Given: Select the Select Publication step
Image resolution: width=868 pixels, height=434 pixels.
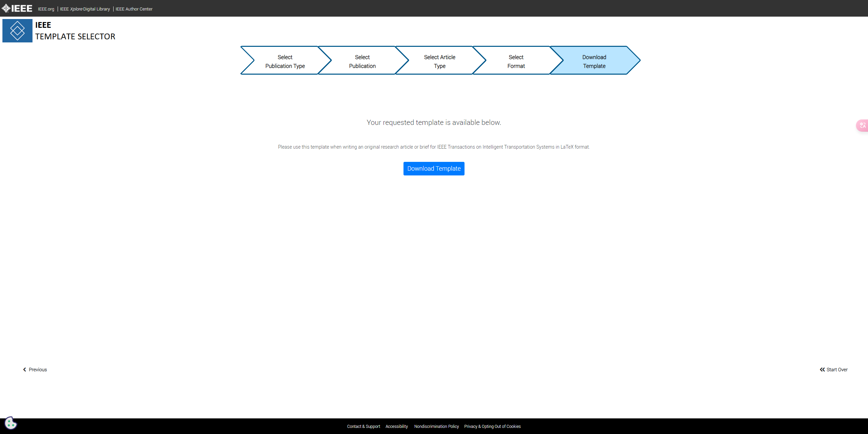Looking at the screenshot, I should coord(361,61).
